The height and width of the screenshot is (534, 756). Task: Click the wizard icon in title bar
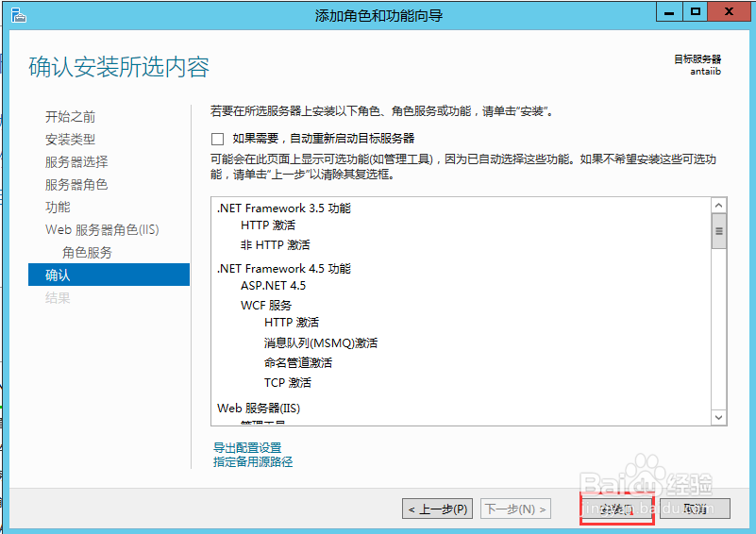click(18, 15)
